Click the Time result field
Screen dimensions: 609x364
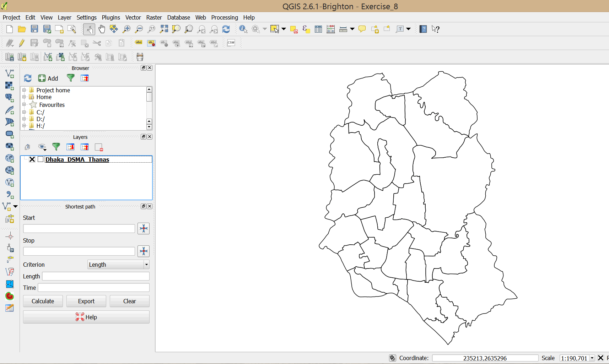pyautogui.click(x=93, y=287)
